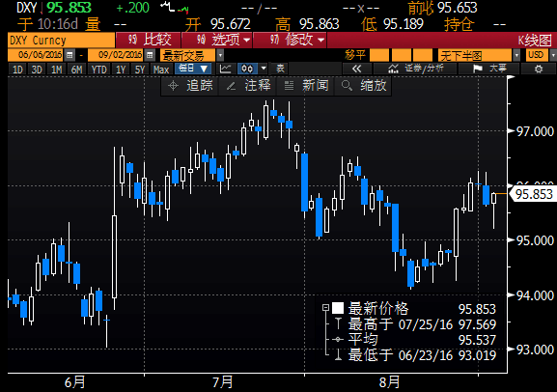Click the 95.000 y-axis label
The image size is (557, 392).
click(x=535, y=240)
